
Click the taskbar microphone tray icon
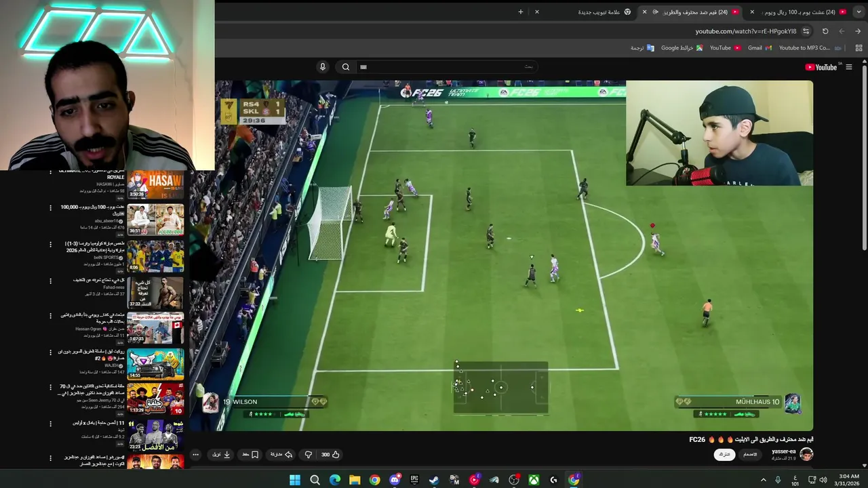click(778, 480)
